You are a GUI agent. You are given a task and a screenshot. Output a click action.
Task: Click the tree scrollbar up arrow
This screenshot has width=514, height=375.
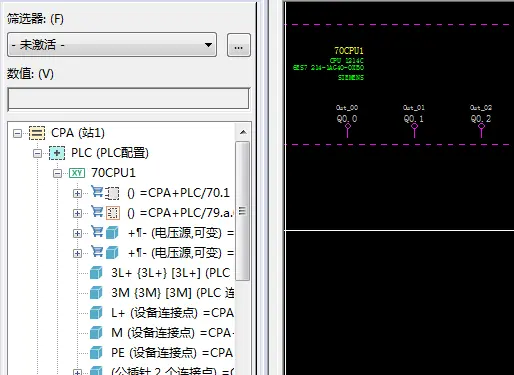(x=243, y=133)
